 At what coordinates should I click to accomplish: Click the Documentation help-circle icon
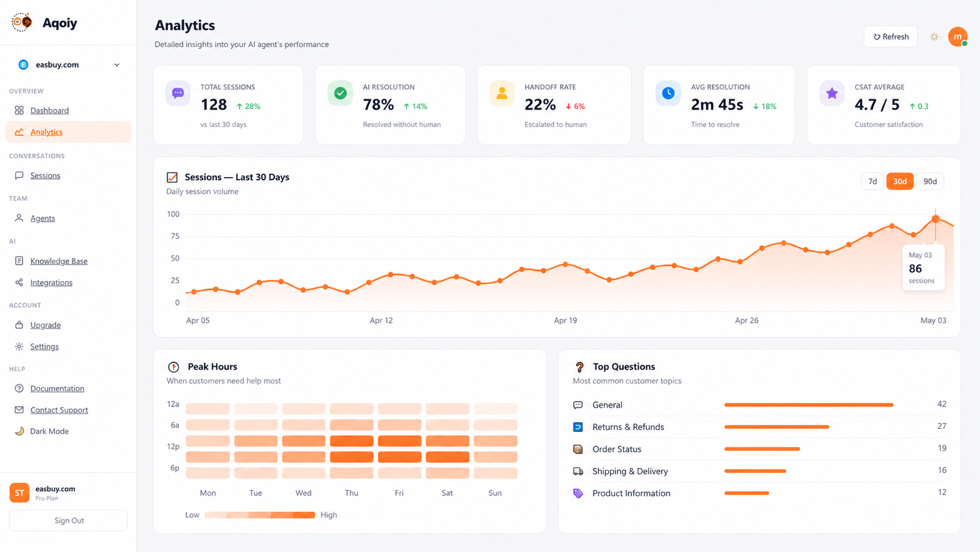point(19,388)
